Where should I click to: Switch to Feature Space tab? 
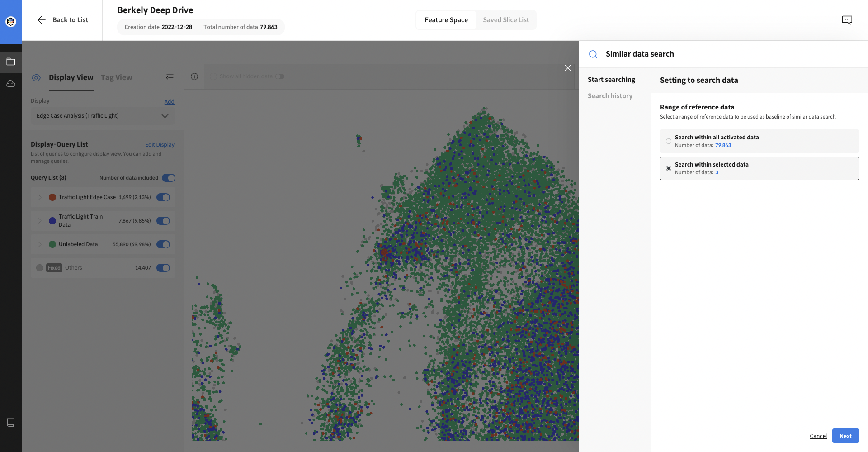click(446, 20)
